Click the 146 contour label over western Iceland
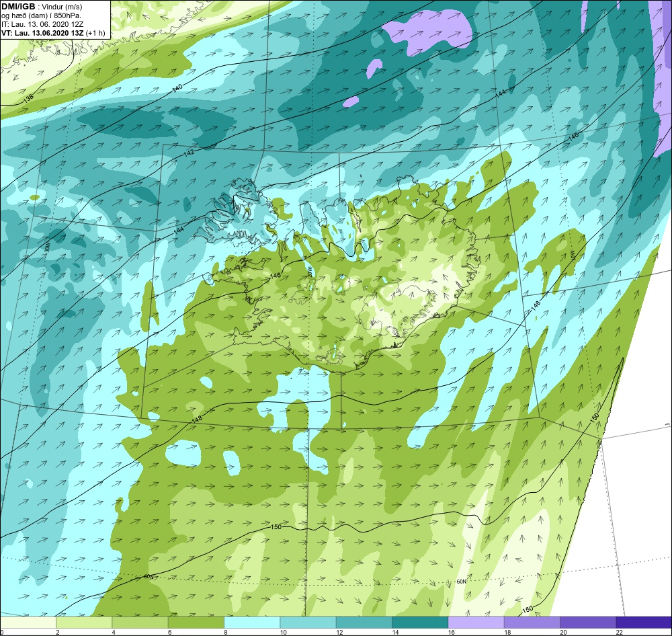Image resolution: width=672 pixels, height=636 pixels. coord(275,276)
